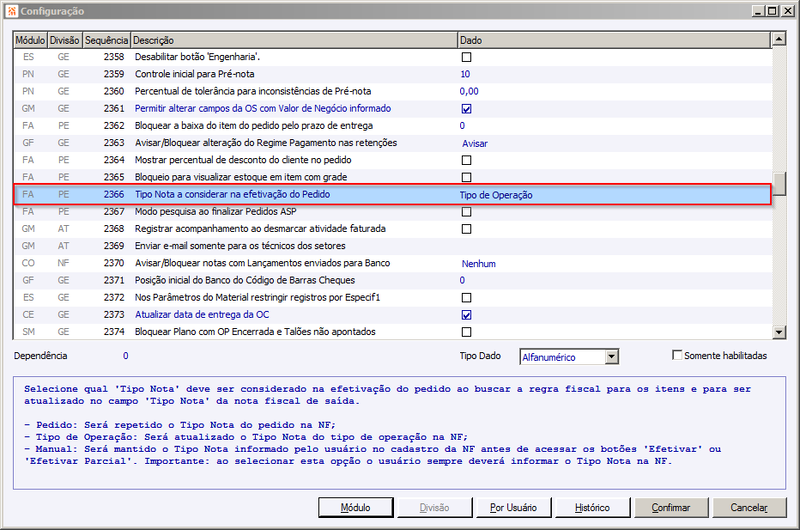Viewport: 800px width, 530px height.
Task: Select 'Percentual de tolerância para inconsistências de Pré-nota'
Action: (x=392, y=91)
